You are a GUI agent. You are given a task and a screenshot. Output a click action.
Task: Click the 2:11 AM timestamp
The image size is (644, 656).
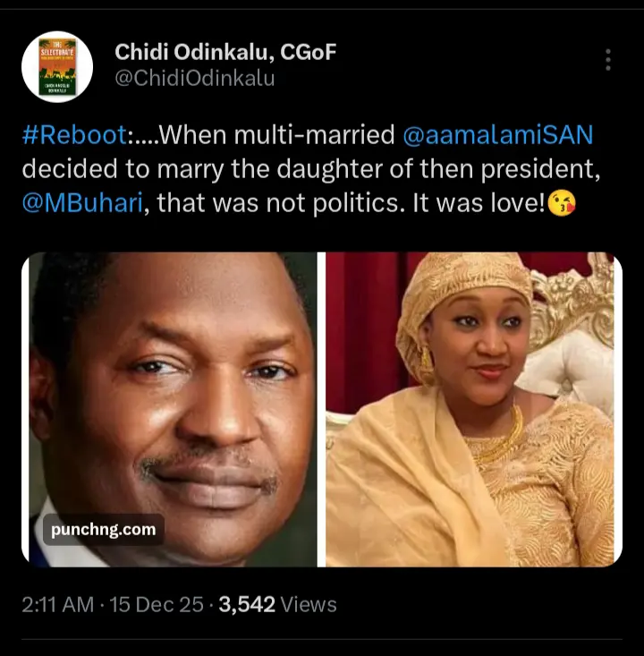point(58,605)
